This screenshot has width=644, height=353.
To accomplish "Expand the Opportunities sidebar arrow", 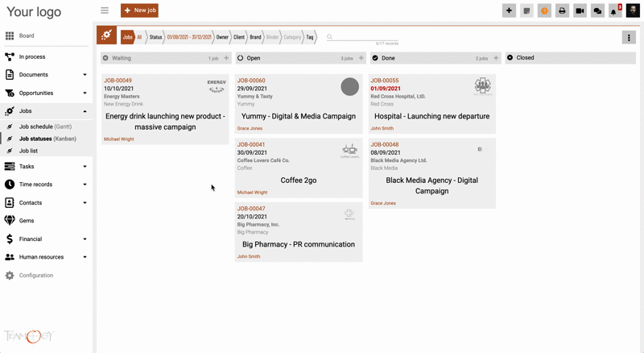I will 85,93.
